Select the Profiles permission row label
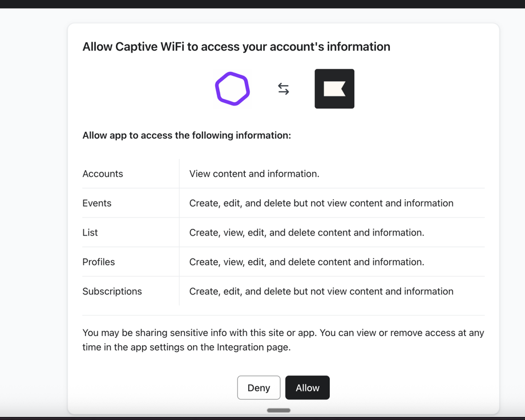525x420 pixels. tap(99, 262)
